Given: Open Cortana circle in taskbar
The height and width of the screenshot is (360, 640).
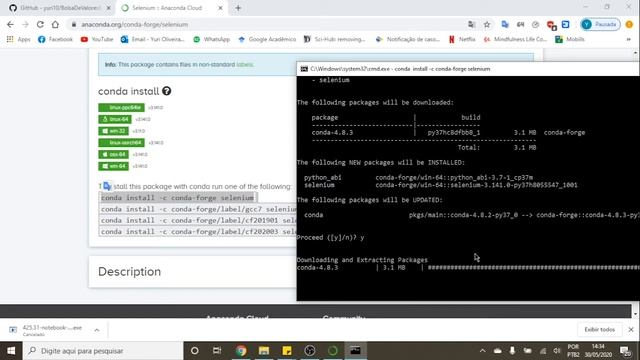Looking at the screenshot, I should point(195,351).
